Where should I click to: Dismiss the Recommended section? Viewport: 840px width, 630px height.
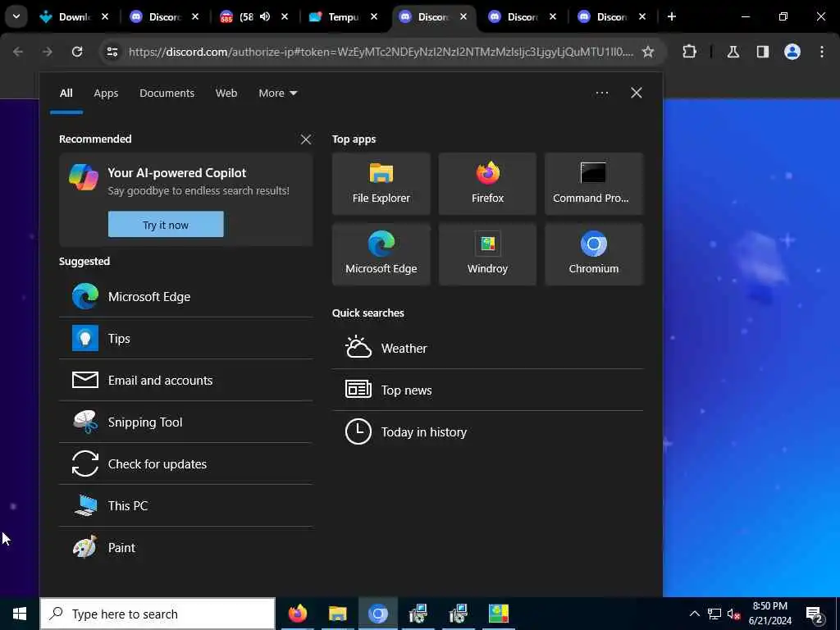point(306,139)
